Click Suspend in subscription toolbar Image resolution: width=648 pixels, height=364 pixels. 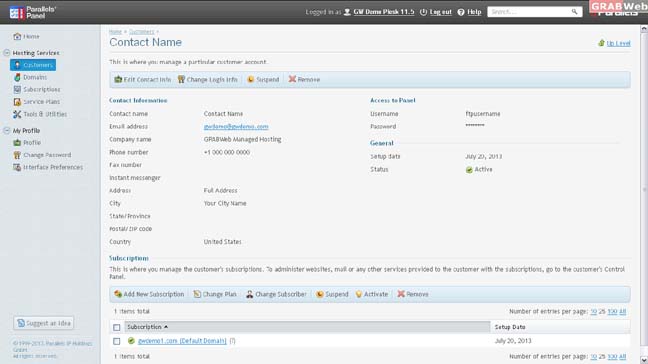point(332,294)
